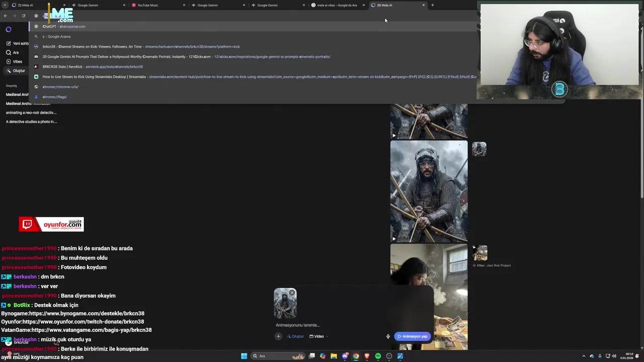644x362 pixels.
Task: Open the Windows Start menu
Action: pyautogui.click(x=244, y=356)
